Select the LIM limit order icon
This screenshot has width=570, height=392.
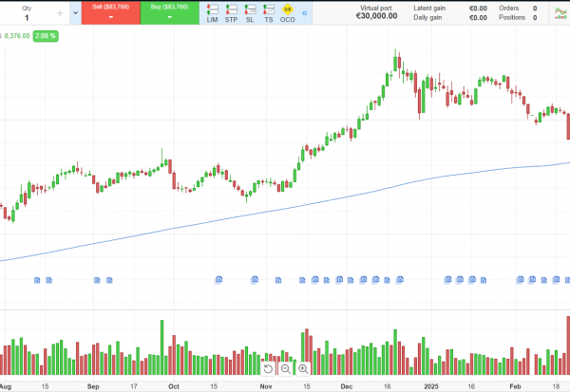(212, 13)
